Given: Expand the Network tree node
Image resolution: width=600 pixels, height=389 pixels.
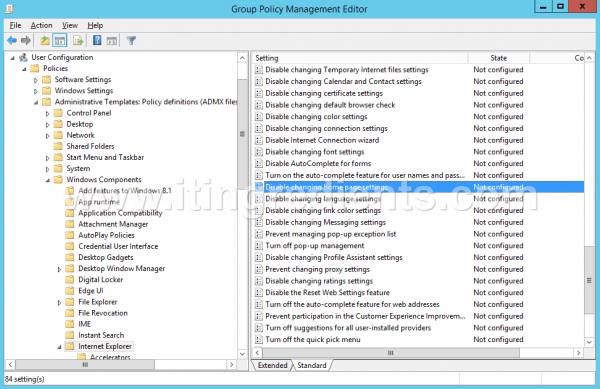Looking at the screenshot, I should point(48,135).
